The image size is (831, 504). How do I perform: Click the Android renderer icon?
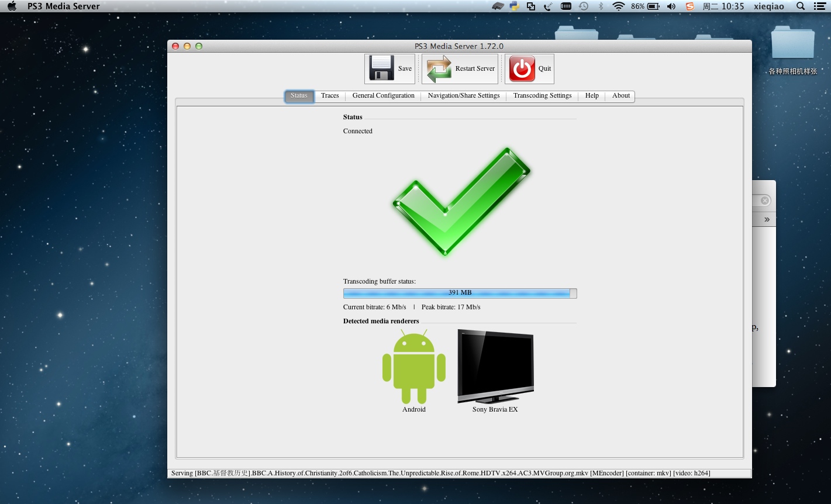click(414, 367)
